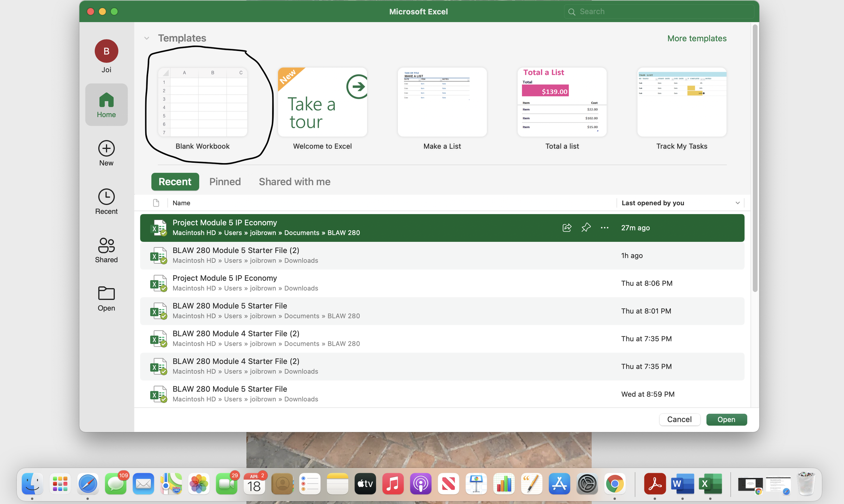Screen dimensions: 844x504
Task: Open the Shared sidebar section
Action: (x=106, y=250)
